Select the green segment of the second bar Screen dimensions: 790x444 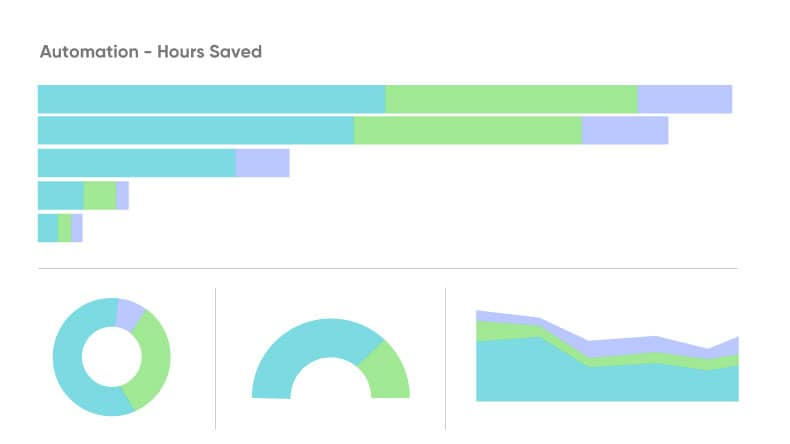(x=468, y=131)
